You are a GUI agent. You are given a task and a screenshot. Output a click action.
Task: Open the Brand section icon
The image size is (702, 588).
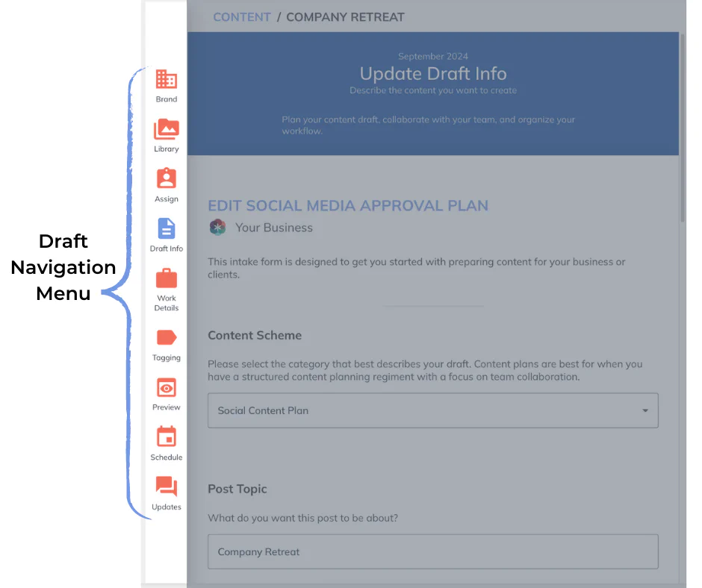click(166, 80)
